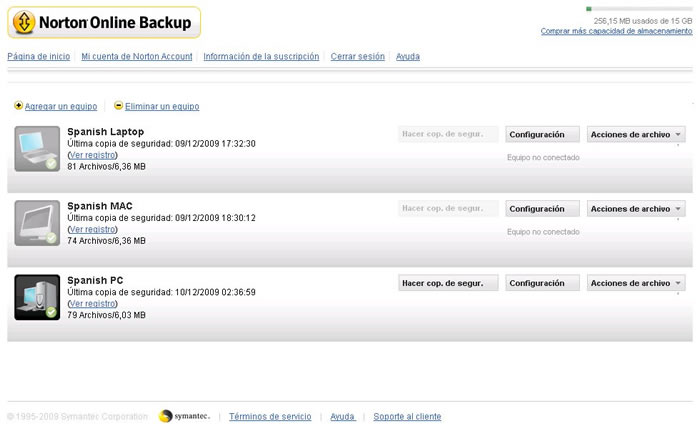
Task: Click the plus icon for Agregar un equipo
Action: tap(18, 106)
